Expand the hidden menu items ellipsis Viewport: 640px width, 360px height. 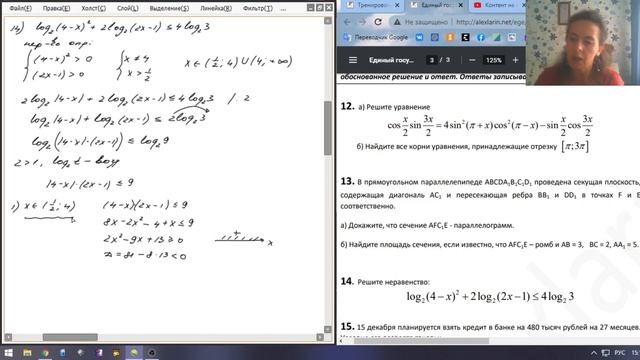click(283, 9)
